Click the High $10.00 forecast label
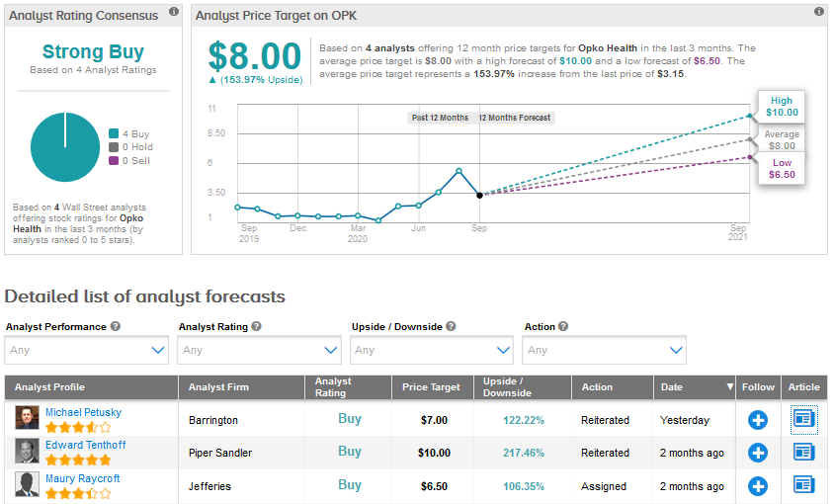834x504 pixels. [782, 107]
